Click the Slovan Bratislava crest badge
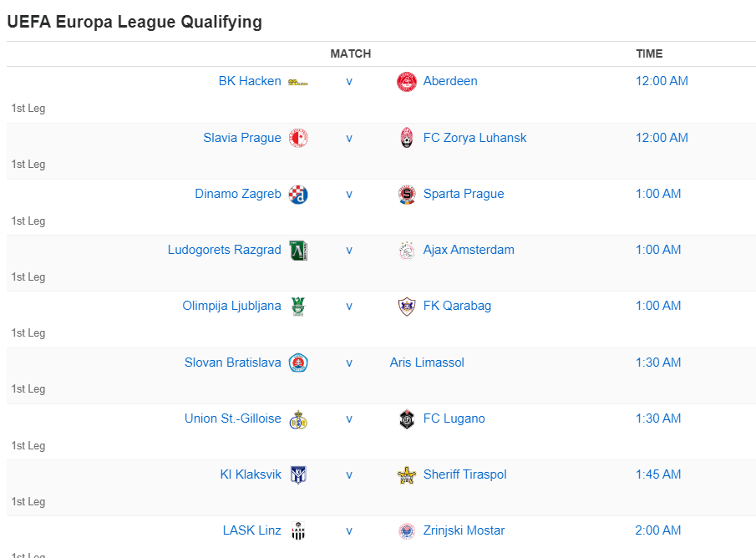Image resolution: width=756 pixels, height=558 pixels. [297, 363]
